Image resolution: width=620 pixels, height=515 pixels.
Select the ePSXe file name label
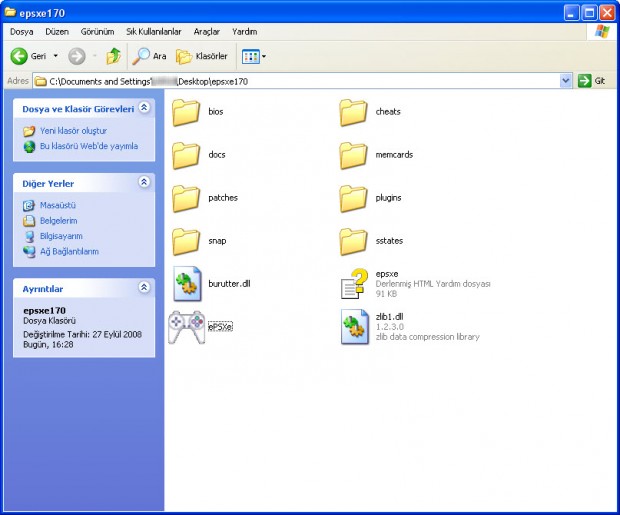220,327
